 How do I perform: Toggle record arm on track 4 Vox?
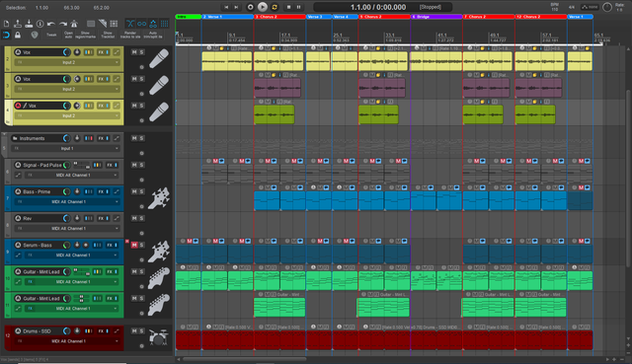(x=18, y=106)
